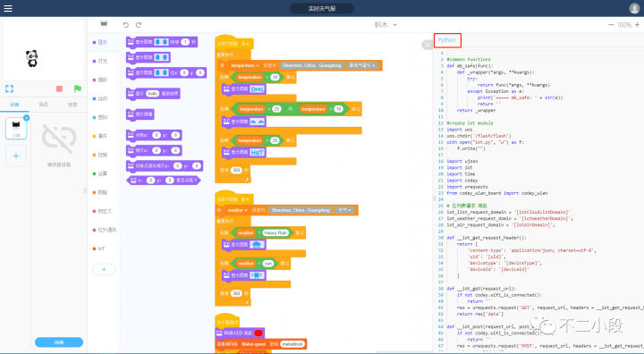Edit the HoT image matrix
Screen dimensions: 644x354
click(x=257, y=152)
